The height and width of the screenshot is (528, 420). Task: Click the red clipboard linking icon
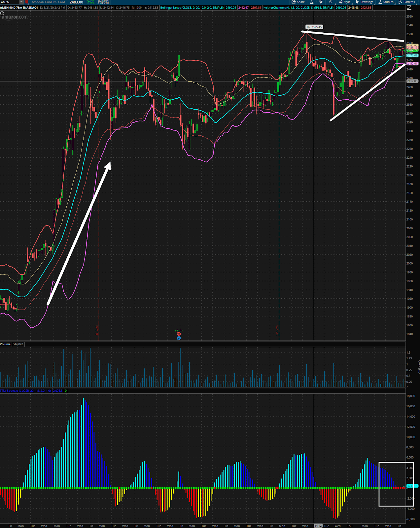27,2
